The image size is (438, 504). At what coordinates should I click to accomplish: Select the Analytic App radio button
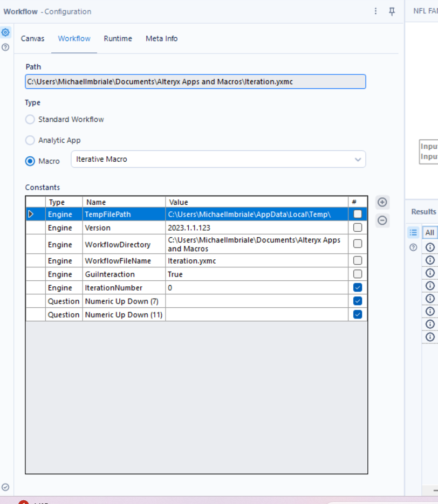(x=30, y=140)
